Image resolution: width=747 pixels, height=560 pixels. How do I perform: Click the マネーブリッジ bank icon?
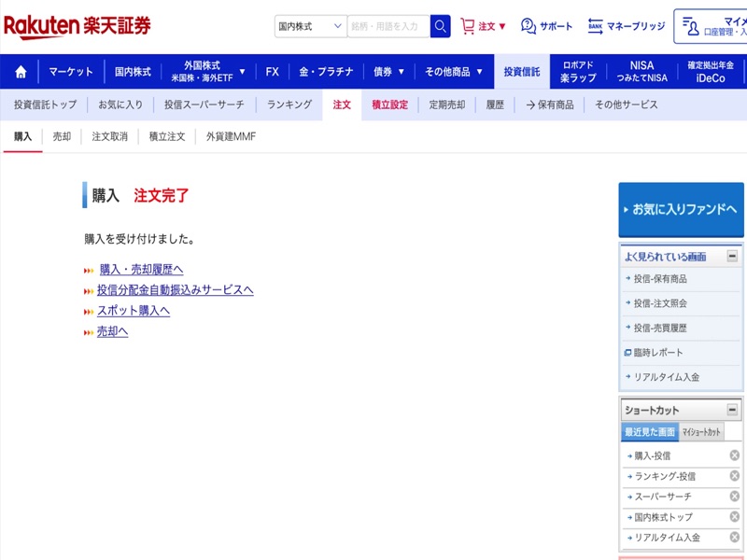point(596,26)
